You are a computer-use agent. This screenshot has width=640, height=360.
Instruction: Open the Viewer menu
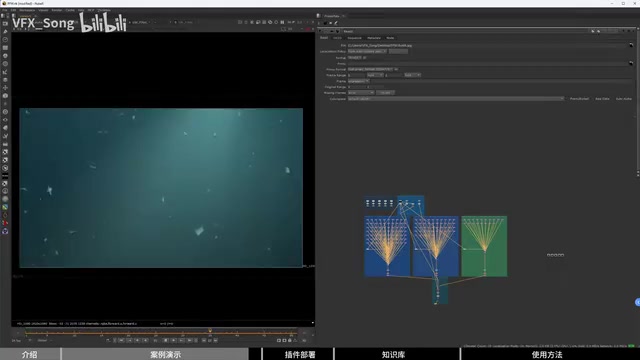pos(43,10)
